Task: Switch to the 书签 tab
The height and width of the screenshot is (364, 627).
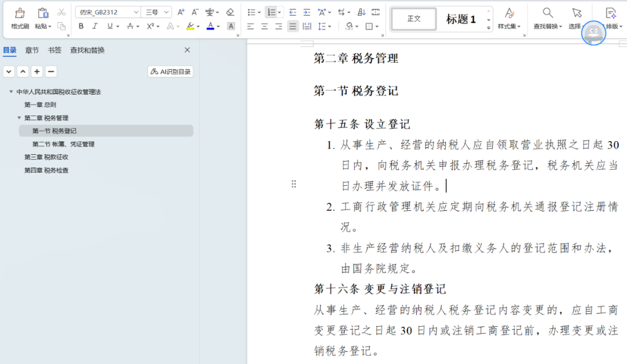Action: 55,51
